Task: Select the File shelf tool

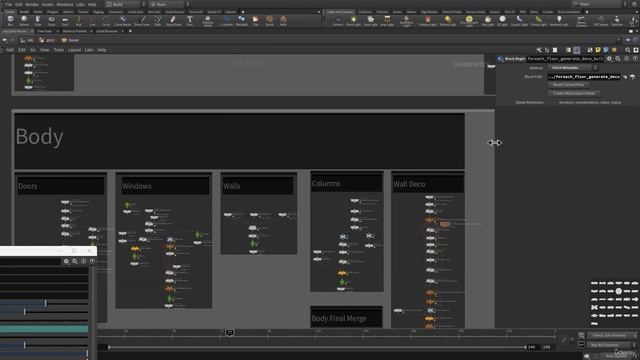Action: tap(256, 20)
